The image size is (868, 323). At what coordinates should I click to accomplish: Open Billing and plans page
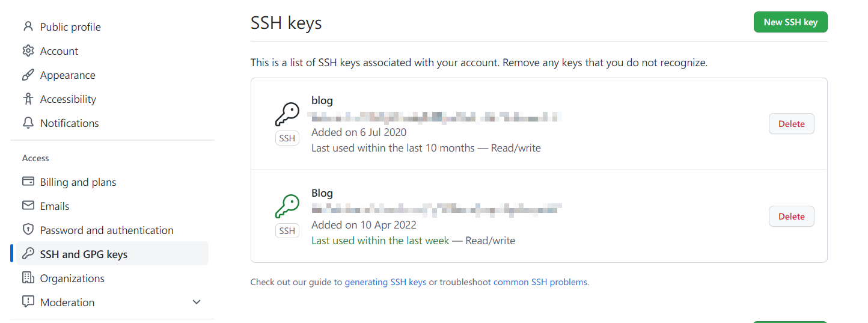tap(78, 182)
